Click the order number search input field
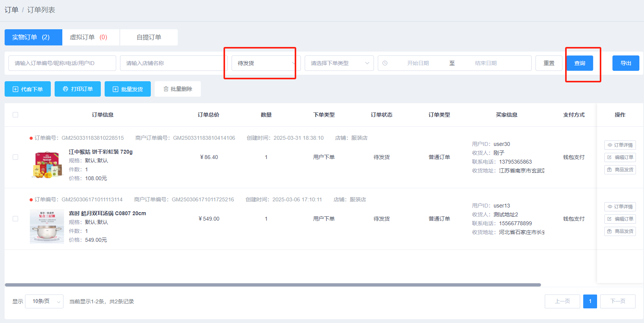 62,63
